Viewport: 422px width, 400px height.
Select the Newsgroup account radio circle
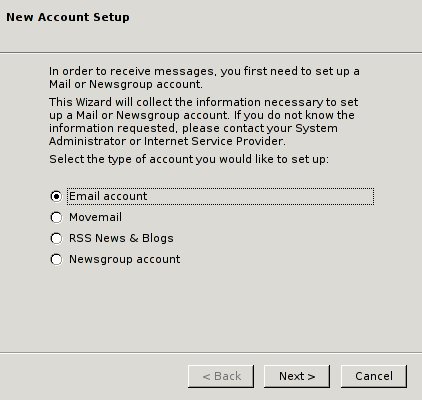56,259
